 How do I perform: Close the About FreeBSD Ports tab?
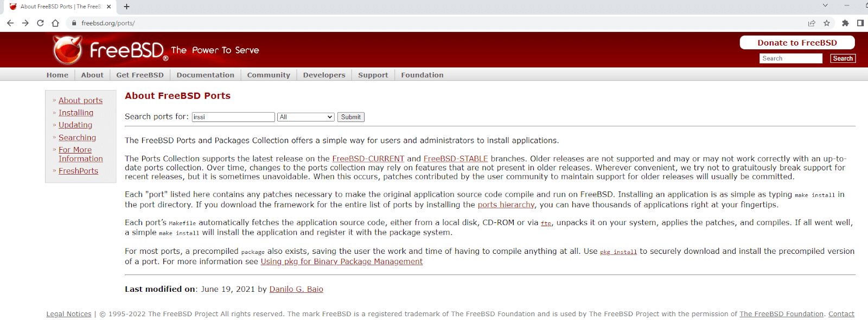click(109, 7)
